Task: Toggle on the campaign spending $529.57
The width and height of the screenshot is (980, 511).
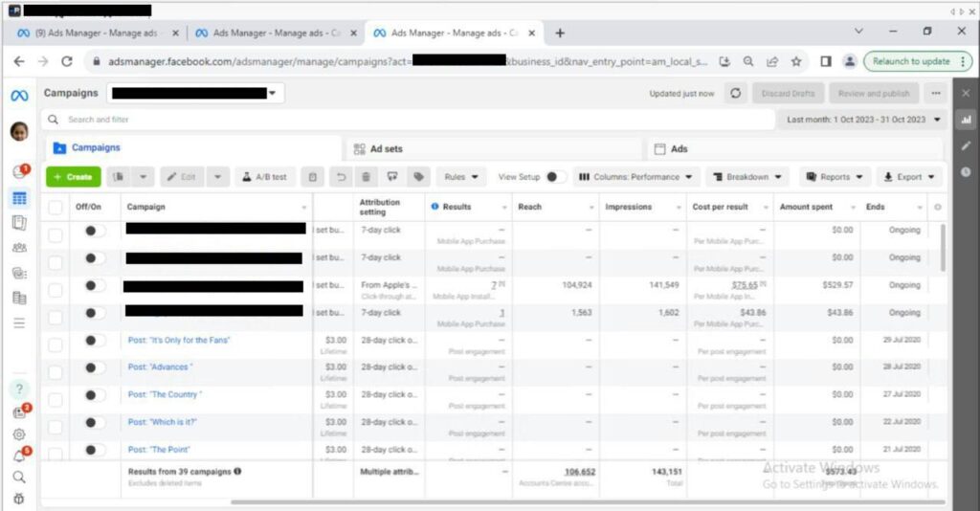Action: tap(95, 285)
